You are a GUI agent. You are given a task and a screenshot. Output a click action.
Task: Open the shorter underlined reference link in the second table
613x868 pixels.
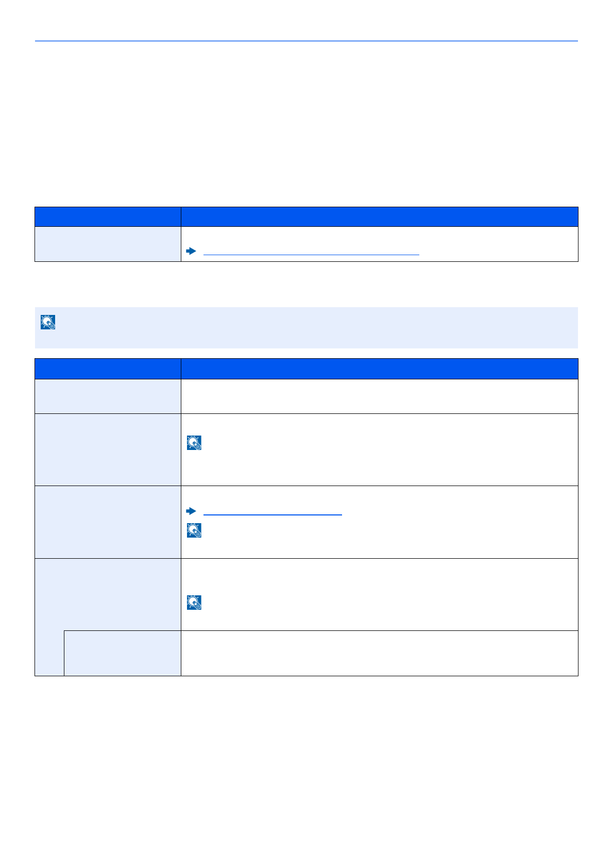(273, 512)
